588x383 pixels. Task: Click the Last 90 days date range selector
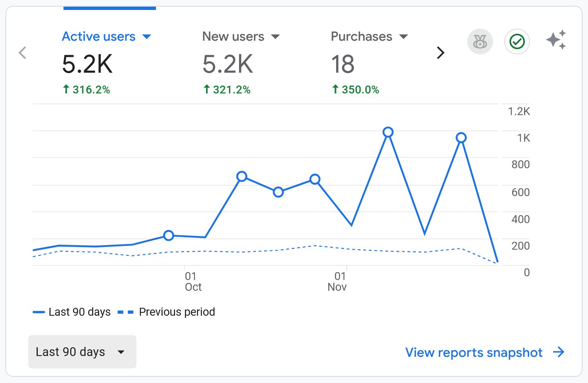click(82, 351)
